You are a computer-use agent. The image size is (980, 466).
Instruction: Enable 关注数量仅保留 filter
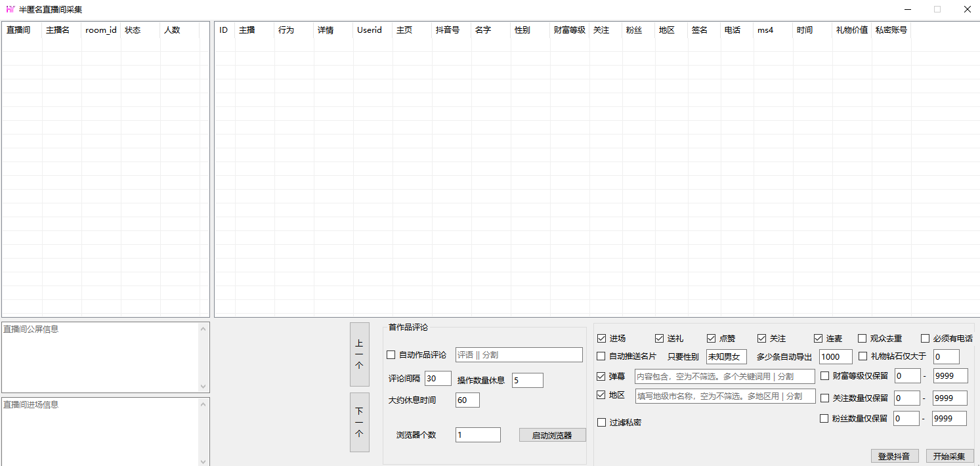[824, 398]
